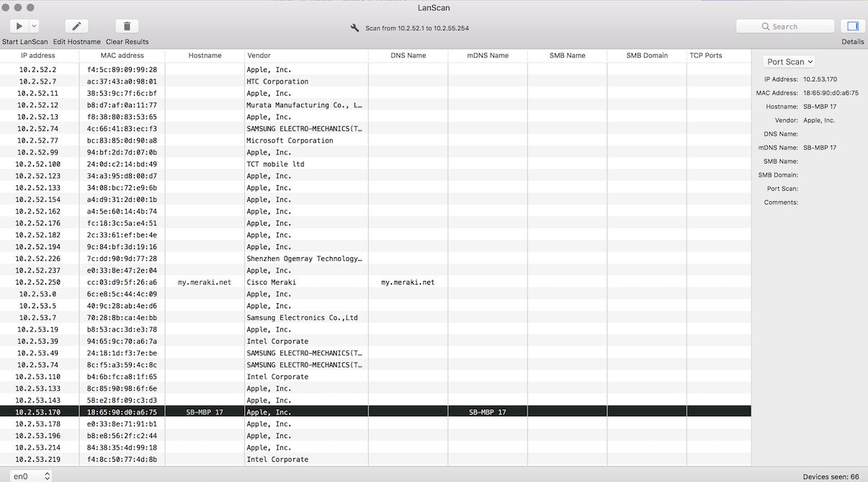
Task: Click SB-MBP 17 in Hostname column
Action: pos(205,412)
